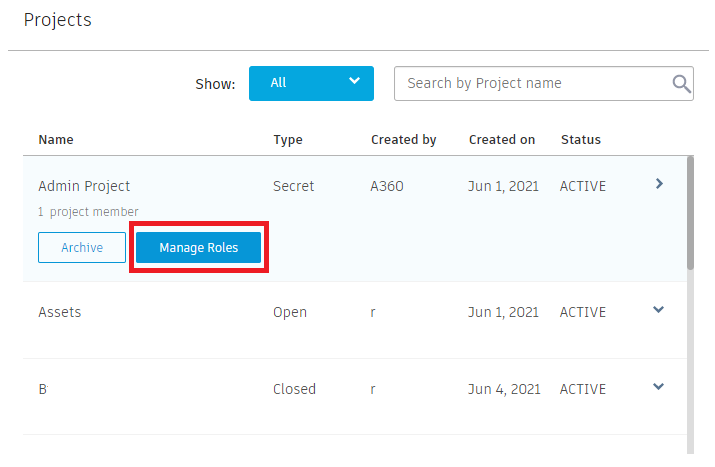
Task: Click the Status column header
Action: 581,140
